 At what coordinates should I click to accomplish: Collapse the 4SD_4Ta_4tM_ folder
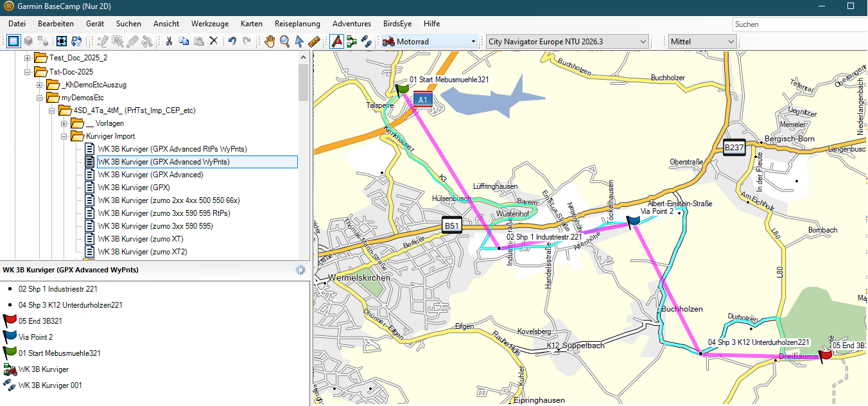click(52, 110)
